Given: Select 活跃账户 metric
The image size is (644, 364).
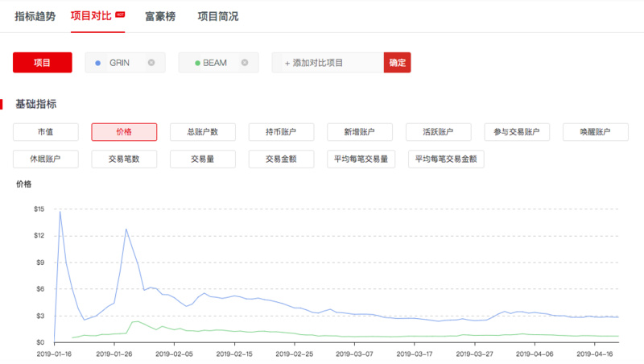Looking at the screenshot, I should (438, 132).
